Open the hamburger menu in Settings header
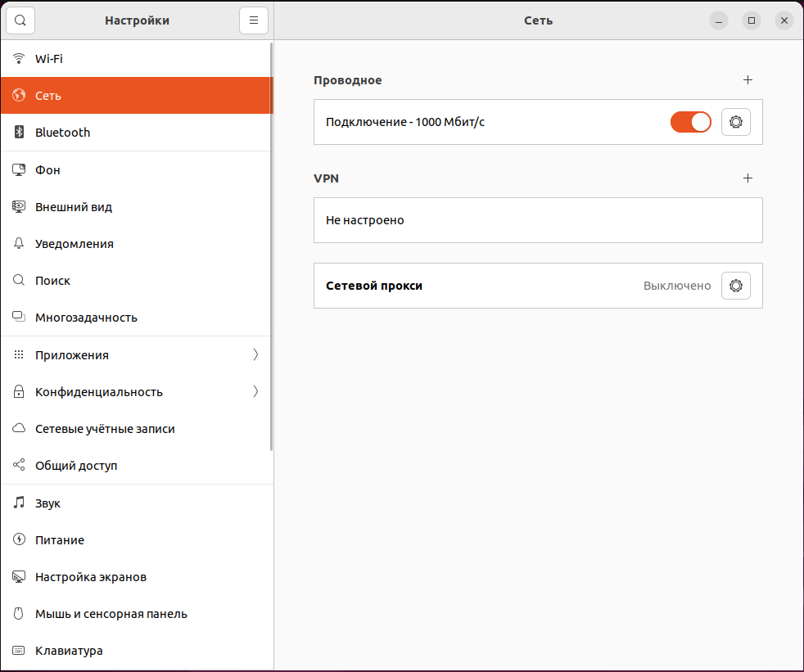This screenshot has height=672, width=804. pos(254,20)
